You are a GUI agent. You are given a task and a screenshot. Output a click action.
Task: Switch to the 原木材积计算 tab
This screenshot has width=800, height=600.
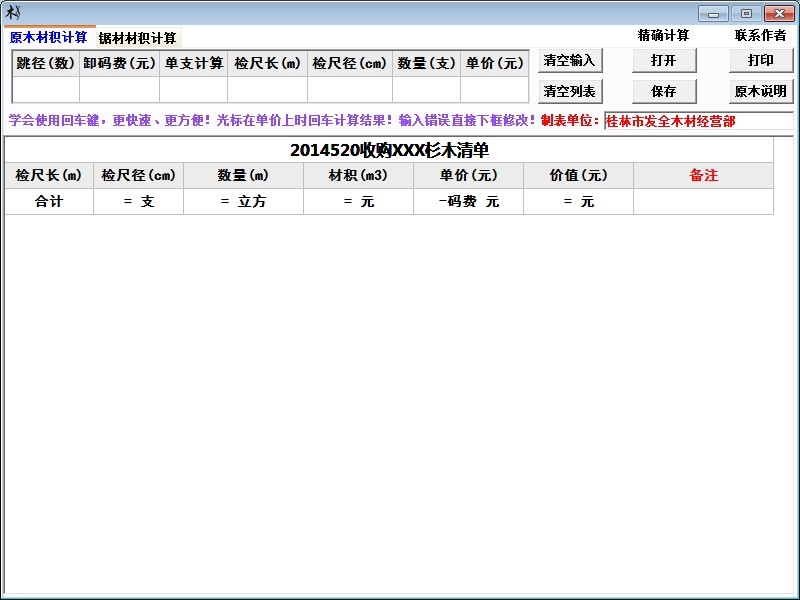[48, 38]
